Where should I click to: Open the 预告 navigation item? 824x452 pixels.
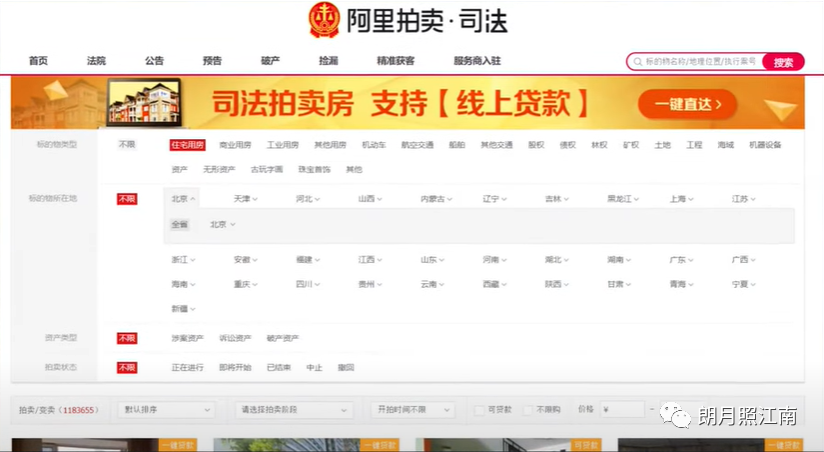pos(212,61)
